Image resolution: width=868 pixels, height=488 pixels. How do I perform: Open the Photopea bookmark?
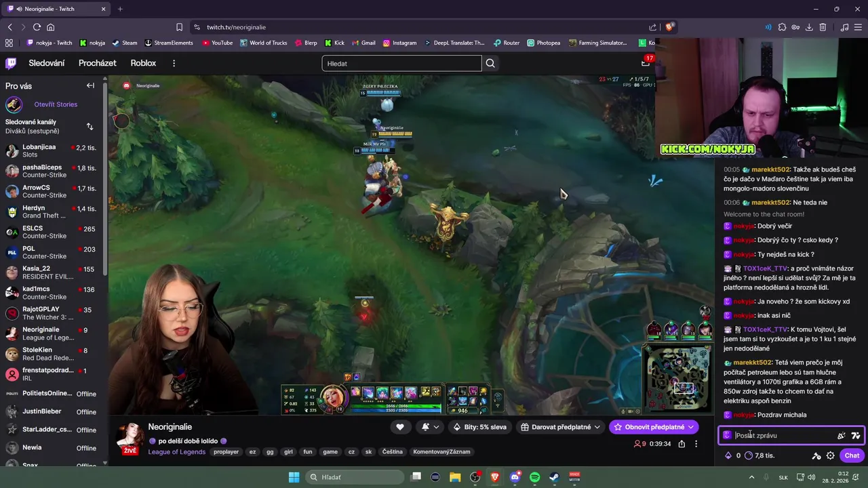pos(544,43)
